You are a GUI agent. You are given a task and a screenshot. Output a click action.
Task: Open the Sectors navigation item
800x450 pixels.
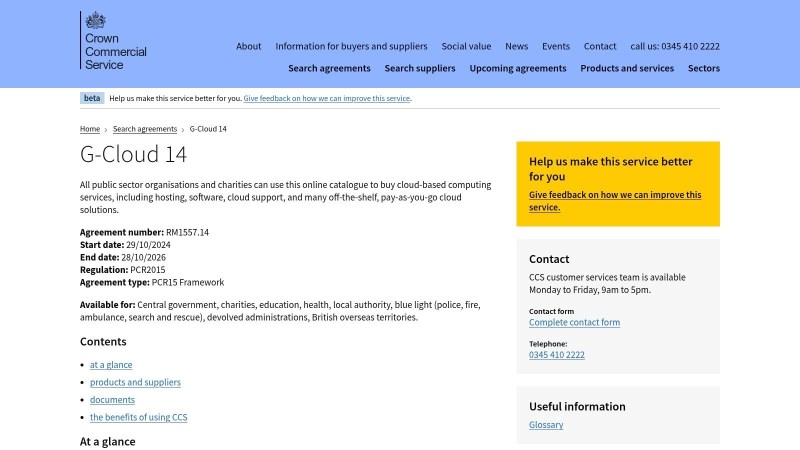[704, 68]
